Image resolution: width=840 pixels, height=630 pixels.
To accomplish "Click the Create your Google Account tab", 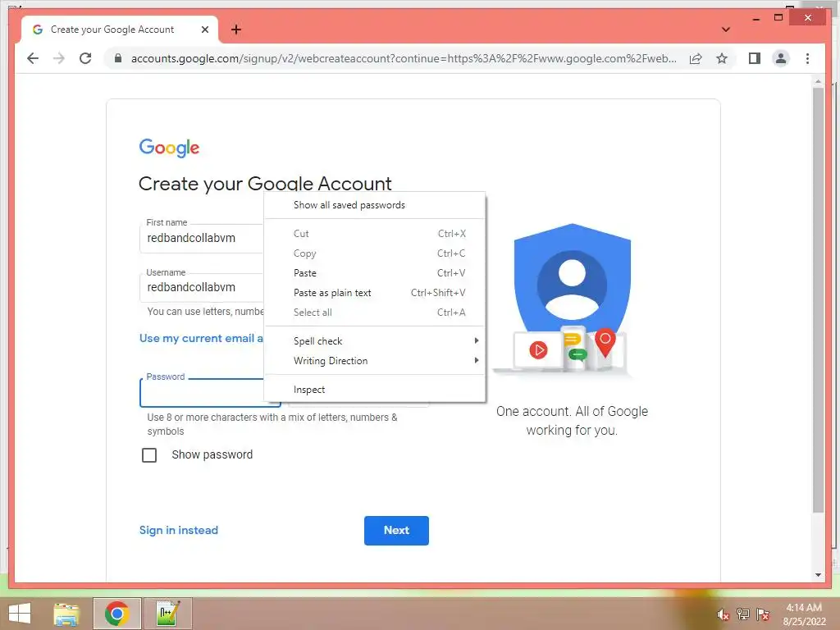I will point(120,30).
